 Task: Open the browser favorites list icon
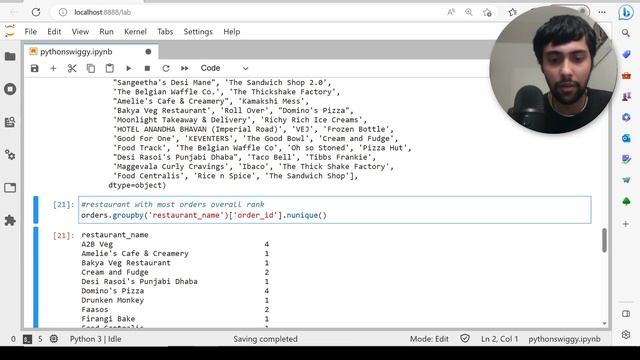click(x=513, y=12)
